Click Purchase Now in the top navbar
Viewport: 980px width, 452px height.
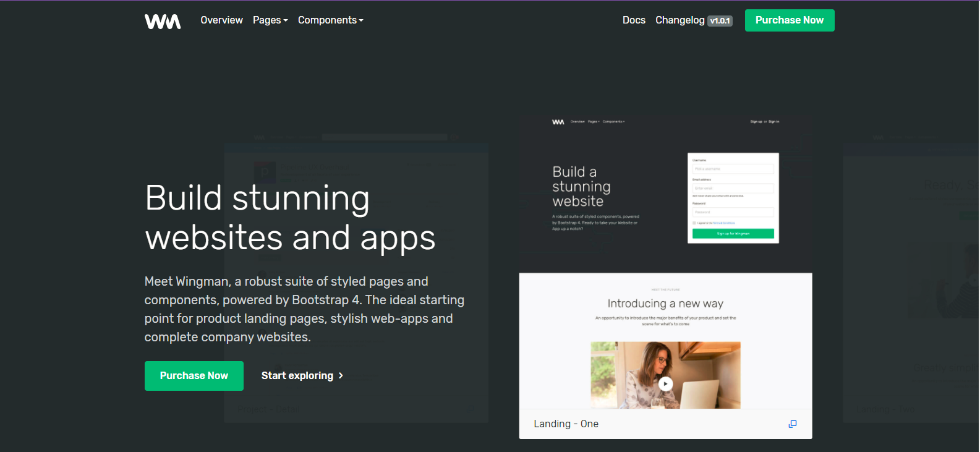coord(789,20)
